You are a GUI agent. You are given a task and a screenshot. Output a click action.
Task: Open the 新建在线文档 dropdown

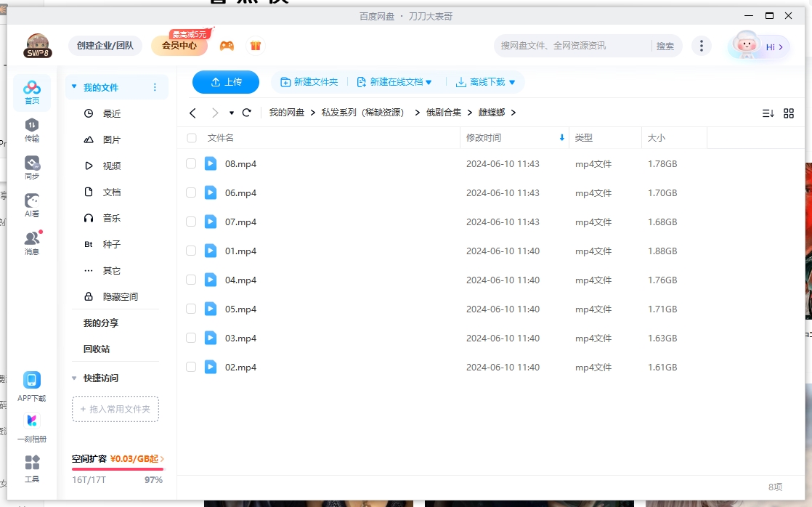395,82
